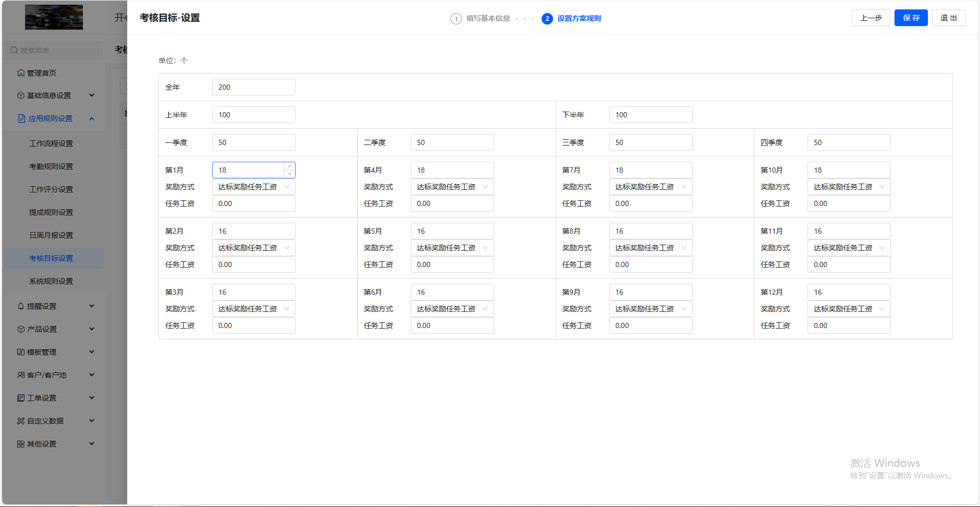
Task: Expand 其他设置 menu chevron
Action: [x=92, y=444]
